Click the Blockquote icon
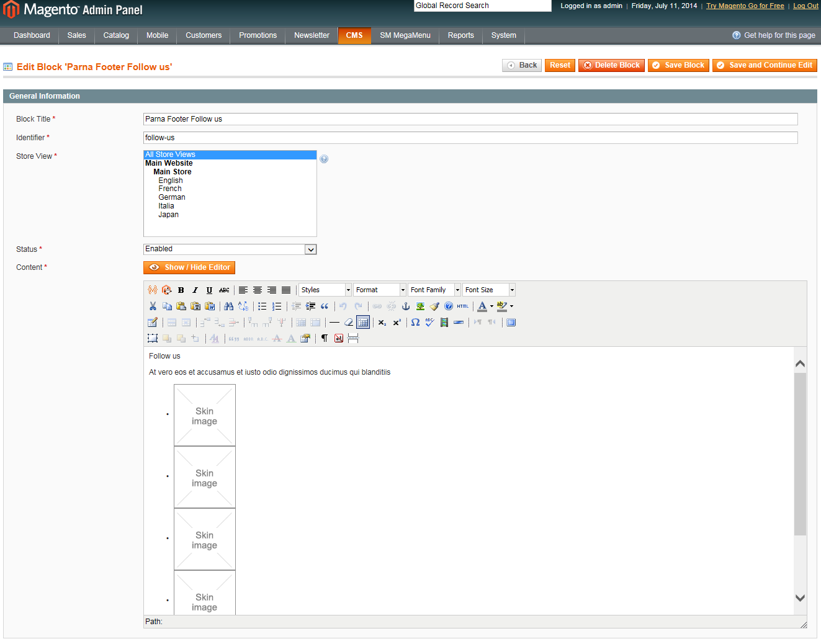 325,306
